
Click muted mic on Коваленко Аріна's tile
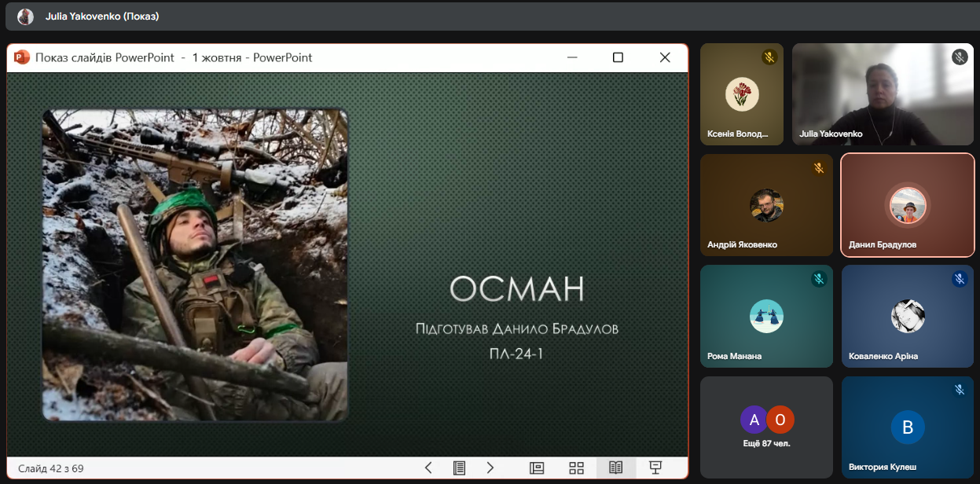point(960,279)
